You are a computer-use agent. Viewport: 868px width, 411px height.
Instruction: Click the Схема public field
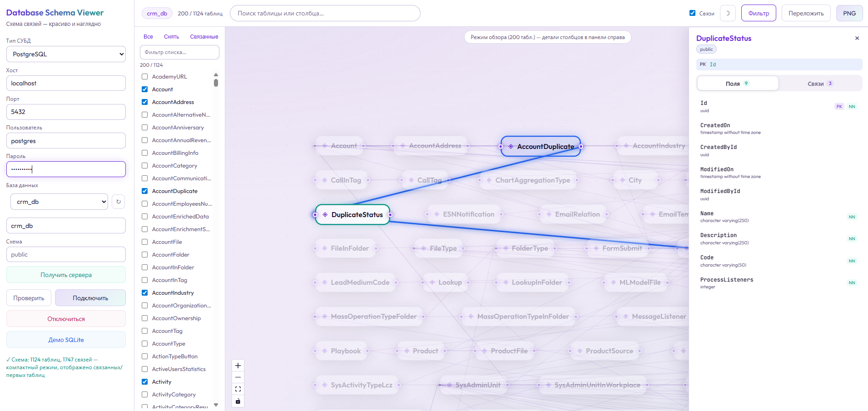coord(66,254)
